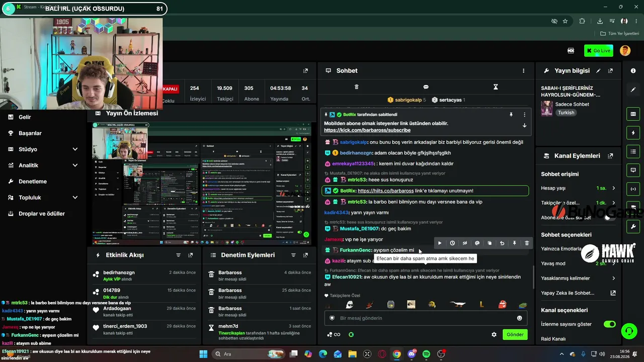Toggle Abonelere özel sohbet switch
The image size is (644, 362).
609,218
